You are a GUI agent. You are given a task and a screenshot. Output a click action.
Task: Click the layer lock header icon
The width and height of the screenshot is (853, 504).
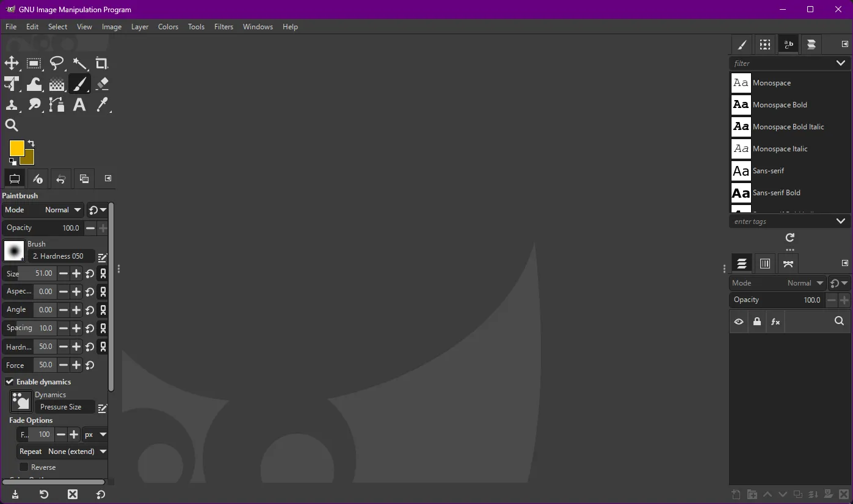pos(757,322)
